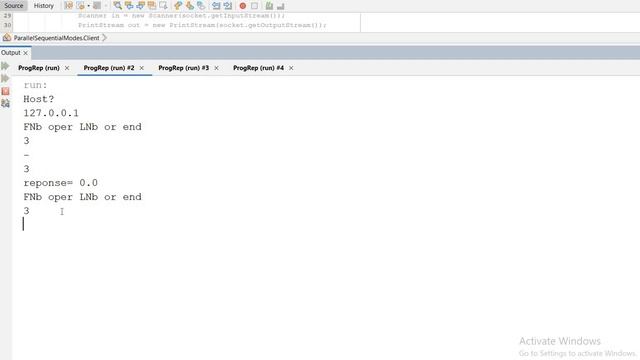The width and height of the screenshot is (640, 360).
Task: Select the ProgRep (run) #2 tab
Action: (109, 68)
